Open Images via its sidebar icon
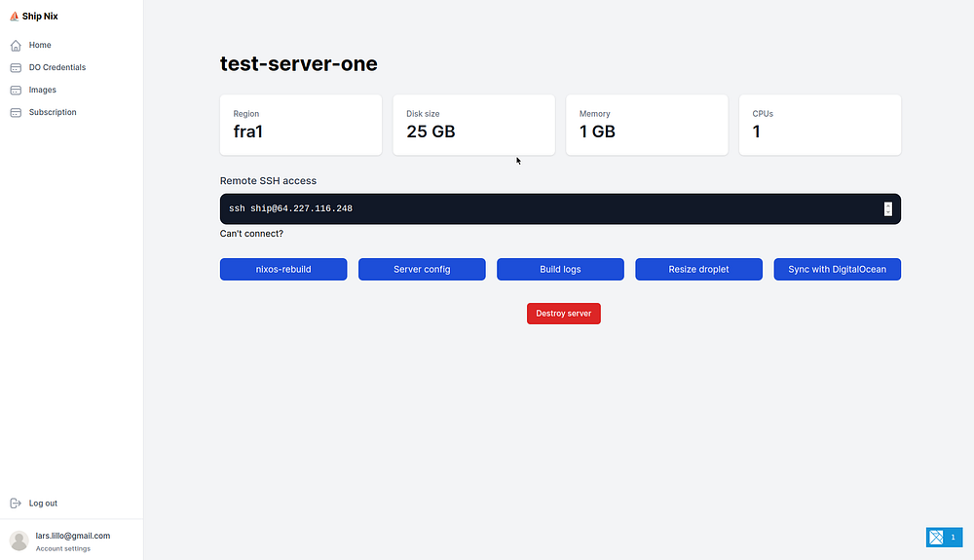The image size is (974, 560). 16,90
